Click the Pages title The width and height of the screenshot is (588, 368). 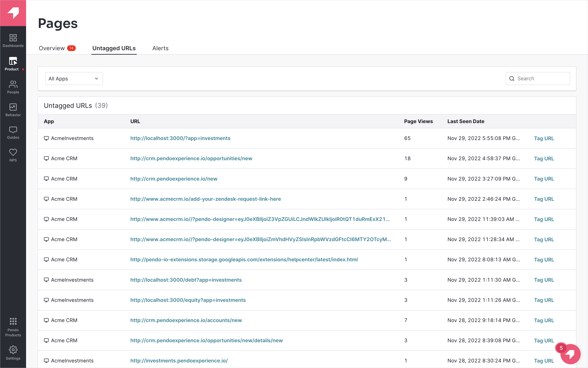(x=58, y=24)
